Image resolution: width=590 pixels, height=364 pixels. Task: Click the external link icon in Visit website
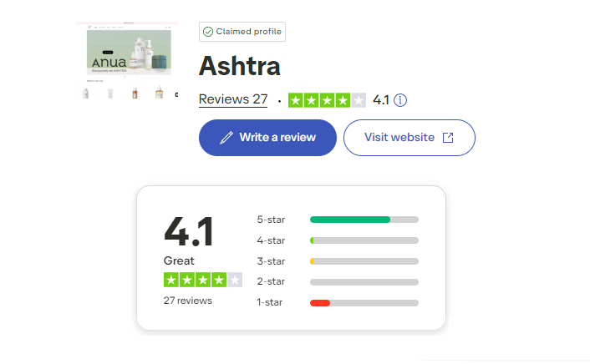pyautogui.click(x=448, y=138)
